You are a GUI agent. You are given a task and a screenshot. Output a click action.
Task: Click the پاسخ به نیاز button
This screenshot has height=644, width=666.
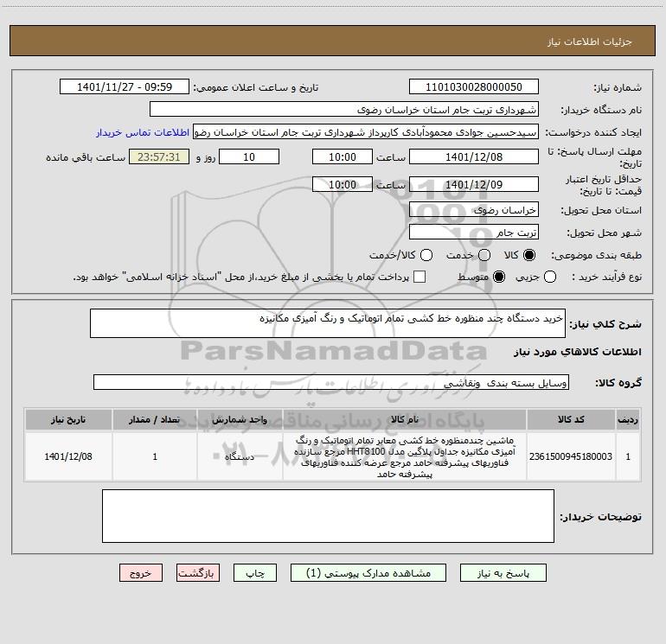pyautogui.click(x=503, y=573)
